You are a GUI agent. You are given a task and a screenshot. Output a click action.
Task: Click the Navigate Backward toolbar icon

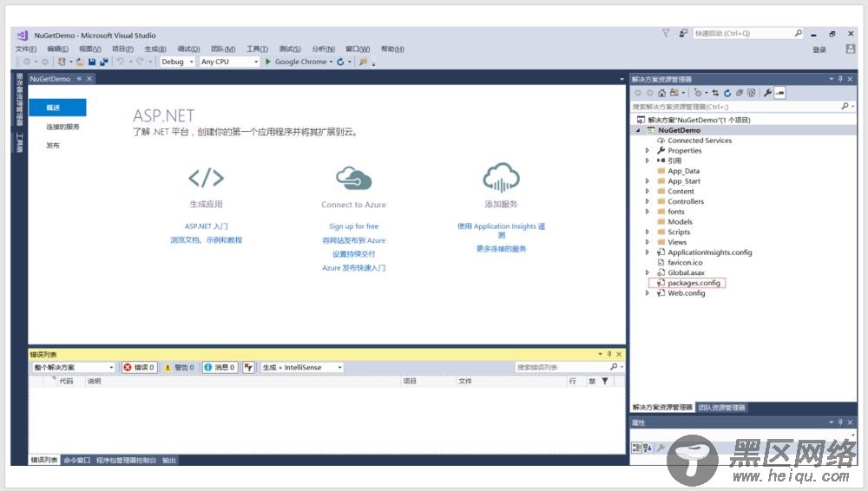point(27,62)
